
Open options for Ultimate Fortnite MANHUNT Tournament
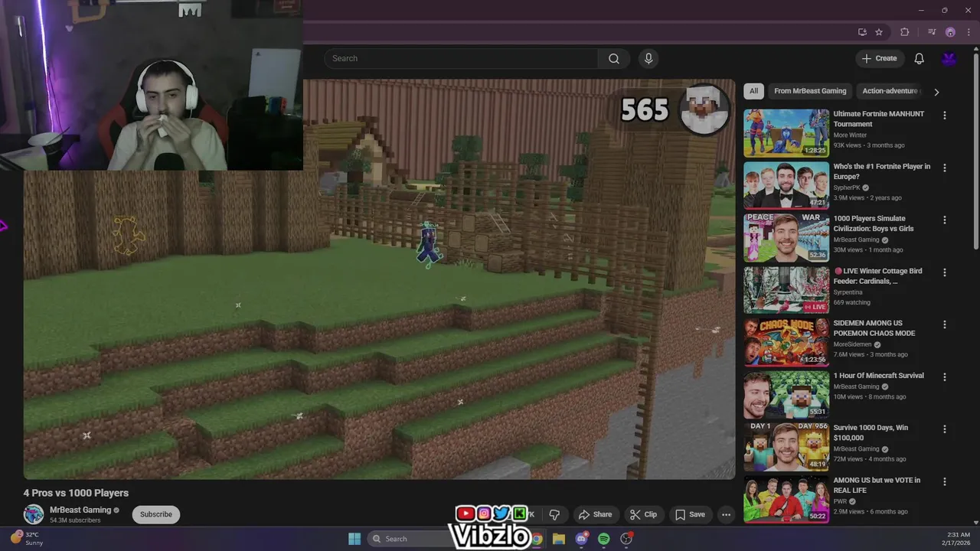(944, 116)
